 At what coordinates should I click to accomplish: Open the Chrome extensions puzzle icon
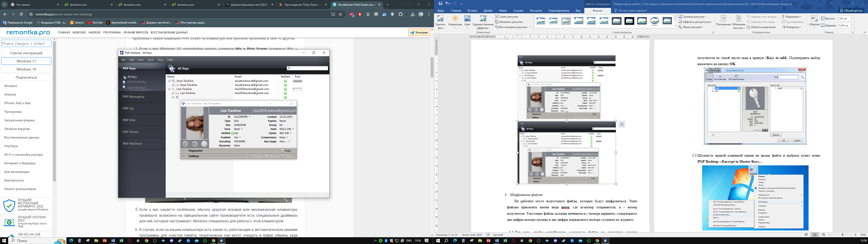coord(400,14)
